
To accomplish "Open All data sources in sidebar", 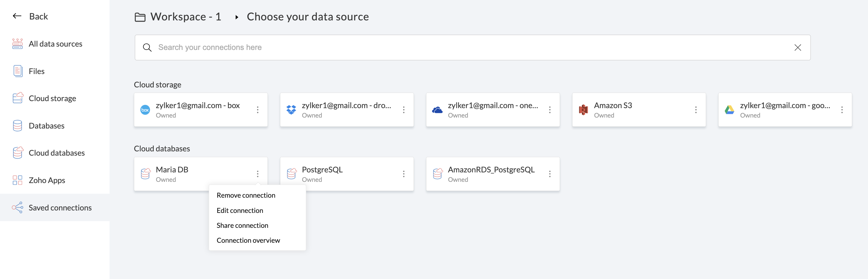I will click(55, 44).
